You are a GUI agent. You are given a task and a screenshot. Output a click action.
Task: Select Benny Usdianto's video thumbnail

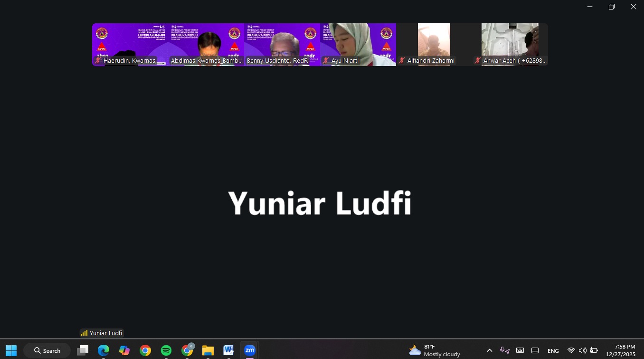[x=282, y=44]
